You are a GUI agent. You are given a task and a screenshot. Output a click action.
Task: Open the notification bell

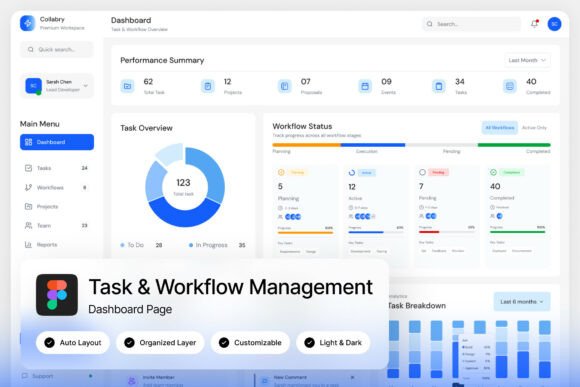pyautogui.click(x=535, y=24)
